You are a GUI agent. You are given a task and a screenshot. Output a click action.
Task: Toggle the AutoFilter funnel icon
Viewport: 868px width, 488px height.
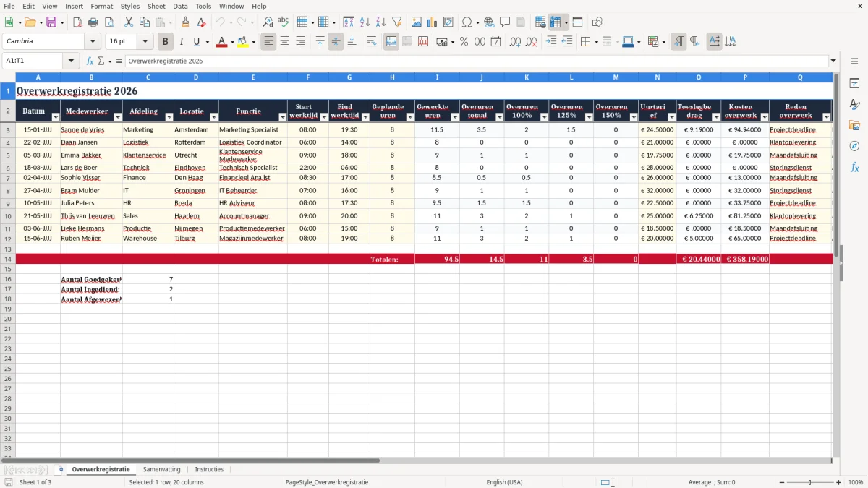coord(397,22)
